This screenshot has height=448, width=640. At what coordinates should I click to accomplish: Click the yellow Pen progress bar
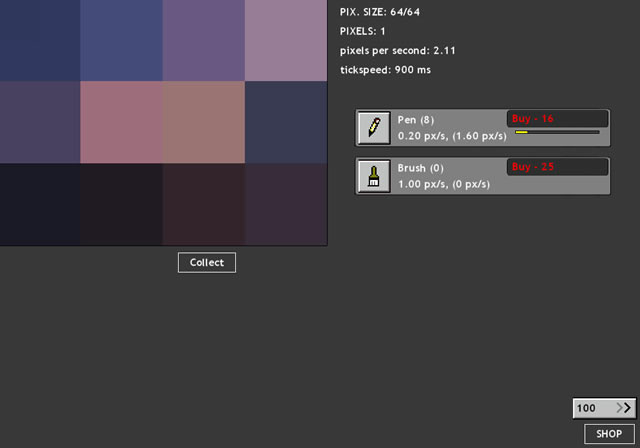pyautogui.click(x=557, y=132)
